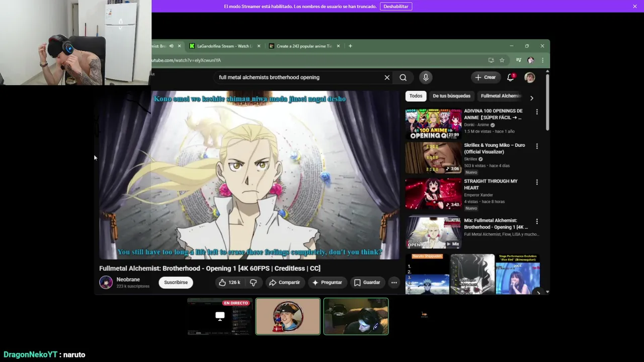The image size is (644, 362).
Task: Bookmark the page with the star icon
Action: click(x=502, y=60)
